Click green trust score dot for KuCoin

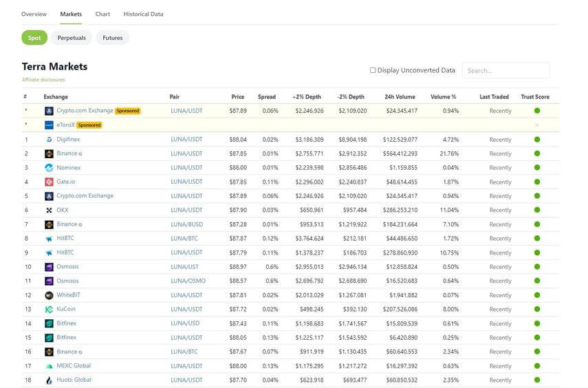[537, 309]
